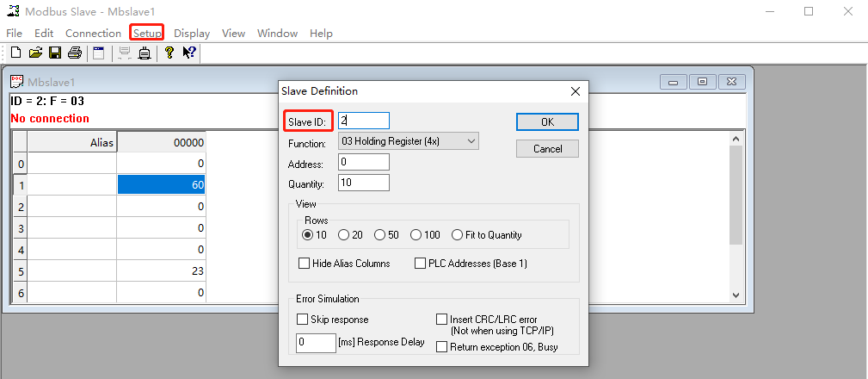This screenshot has height=379, width=868.
Task: Enable the Hide Alias Columns checkbox
Action: click(x=304, y=264)
